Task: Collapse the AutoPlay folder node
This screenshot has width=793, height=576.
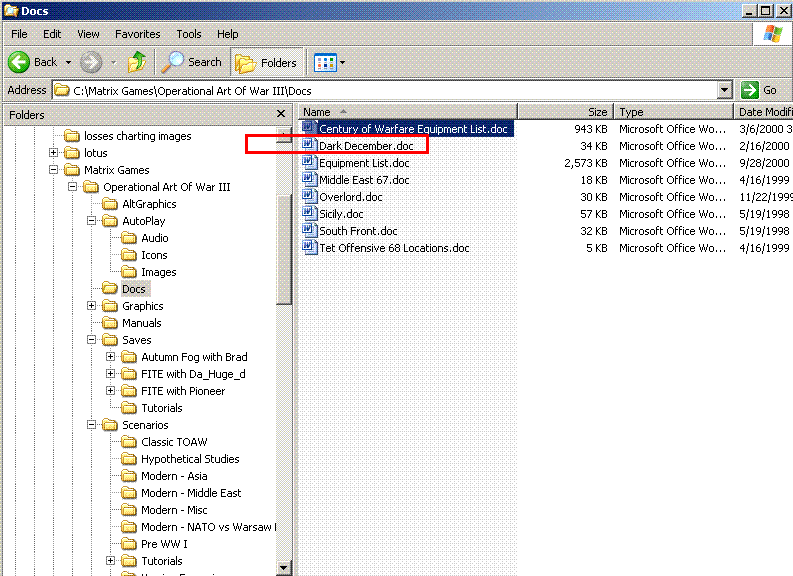Action: pyautogui.click(x=92, y=220)
